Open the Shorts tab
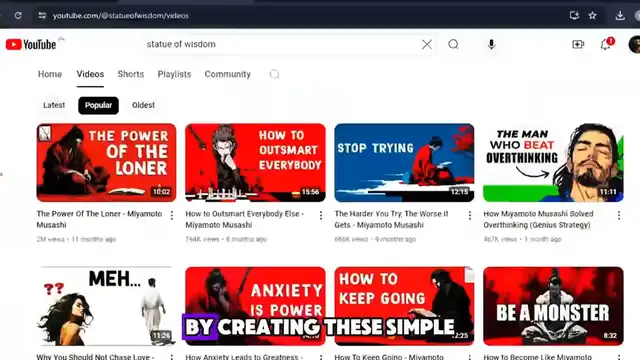 (x=131, y=74)
